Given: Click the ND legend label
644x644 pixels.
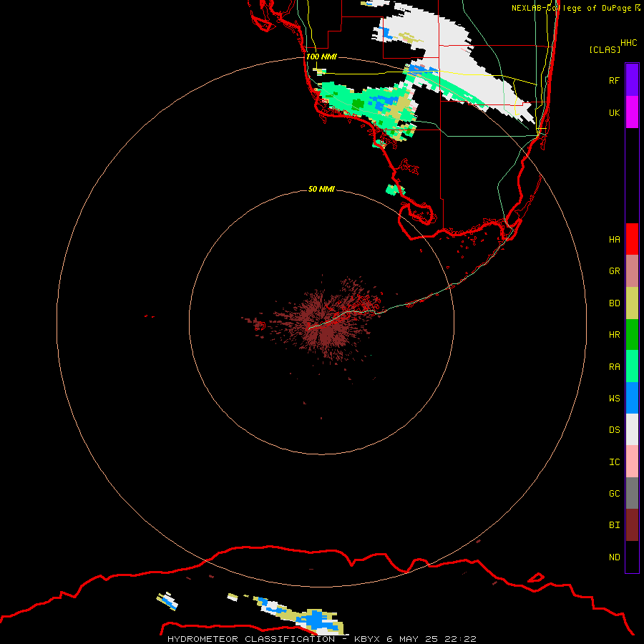Looking at the screenshot, I should pyautogui.click(x=614, y=557).
